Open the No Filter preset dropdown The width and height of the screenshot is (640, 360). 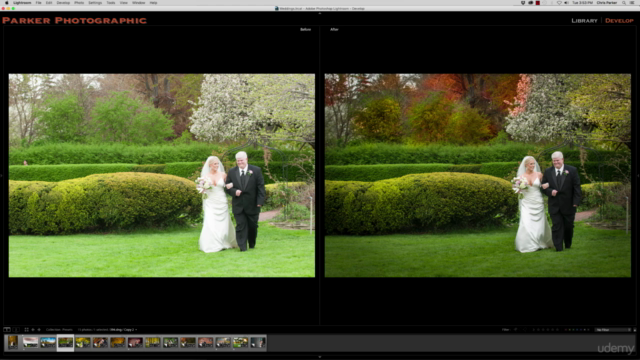click(x=613, y=330)
